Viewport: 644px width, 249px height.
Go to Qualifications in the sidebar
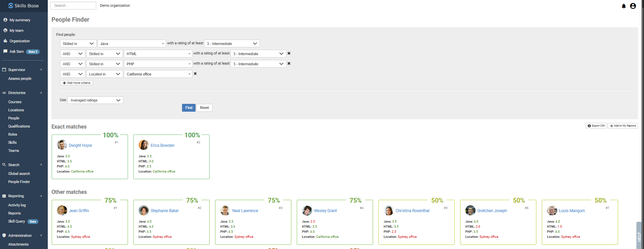click(19, 126)
